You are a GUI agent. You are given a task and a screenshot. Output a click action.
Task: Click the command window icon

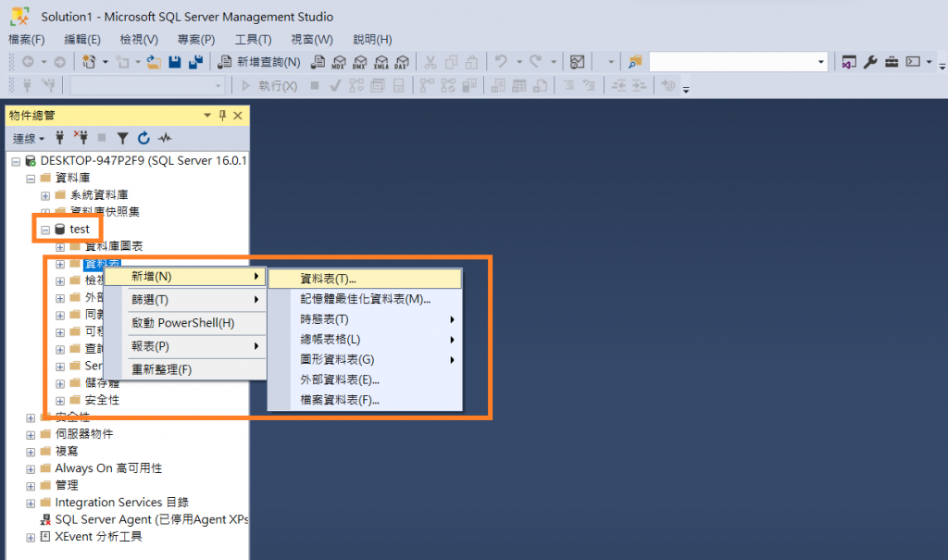[913, 62]
